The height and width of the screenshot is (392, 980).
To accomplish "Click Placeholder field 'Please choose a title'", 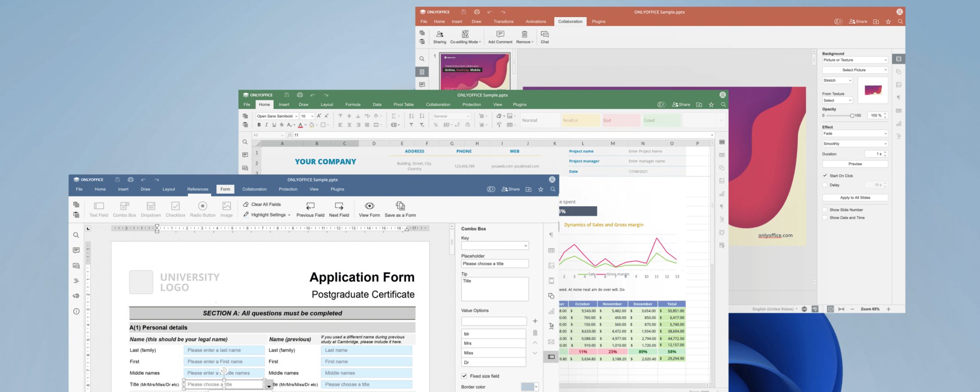I will [495, 263].
